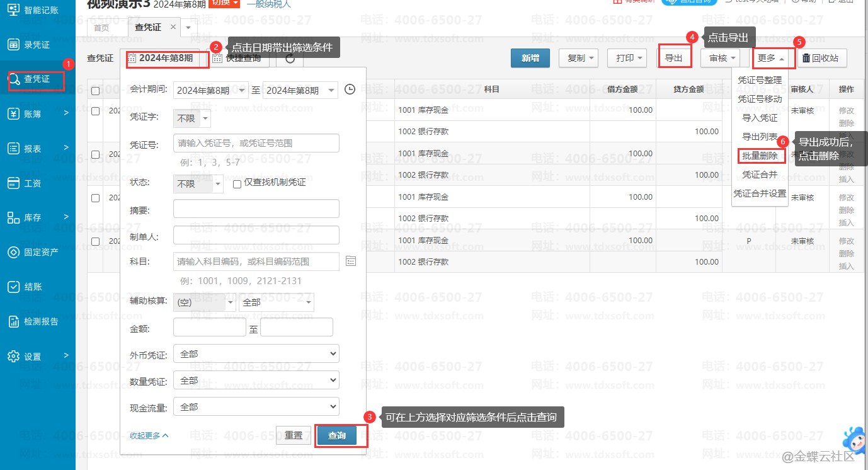868x470 pixels.
Task: Open 回收站 recycle bin
Action: (x=823, y=58)
